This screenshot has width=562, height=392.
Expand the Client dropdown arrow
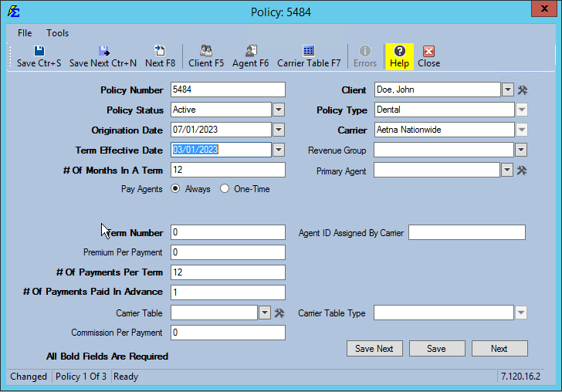pos(507,90)
